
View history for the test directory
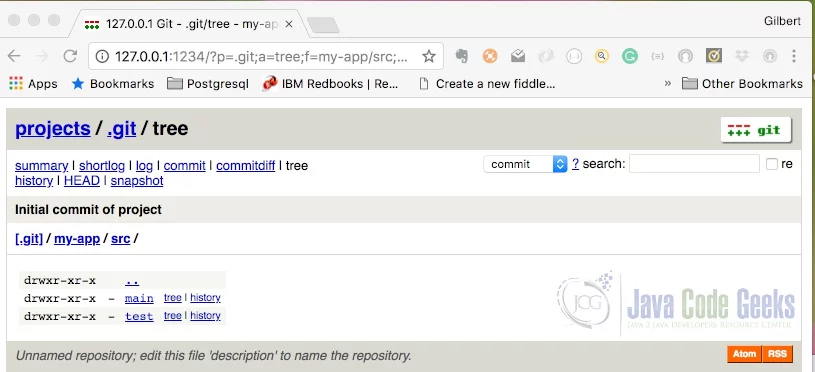(205, 315)
